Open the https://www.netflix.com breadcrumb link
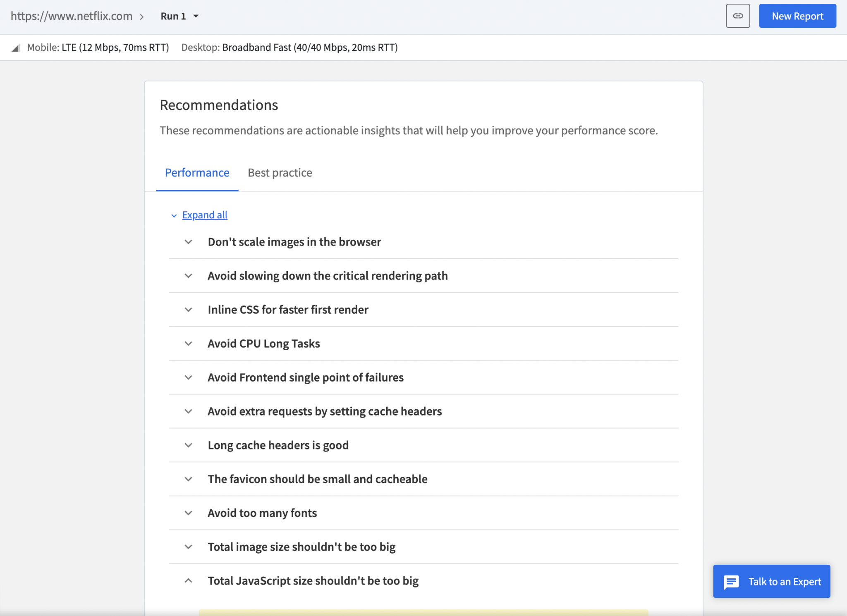Screen dimensions: 847x616 tap(71, 16)
